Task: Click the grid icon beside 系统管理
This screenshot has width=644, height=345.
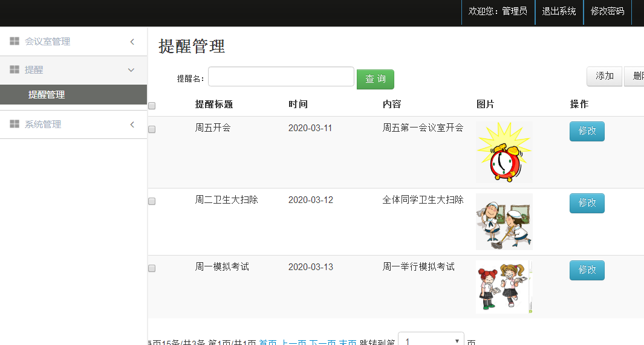Action: [15, 124]
